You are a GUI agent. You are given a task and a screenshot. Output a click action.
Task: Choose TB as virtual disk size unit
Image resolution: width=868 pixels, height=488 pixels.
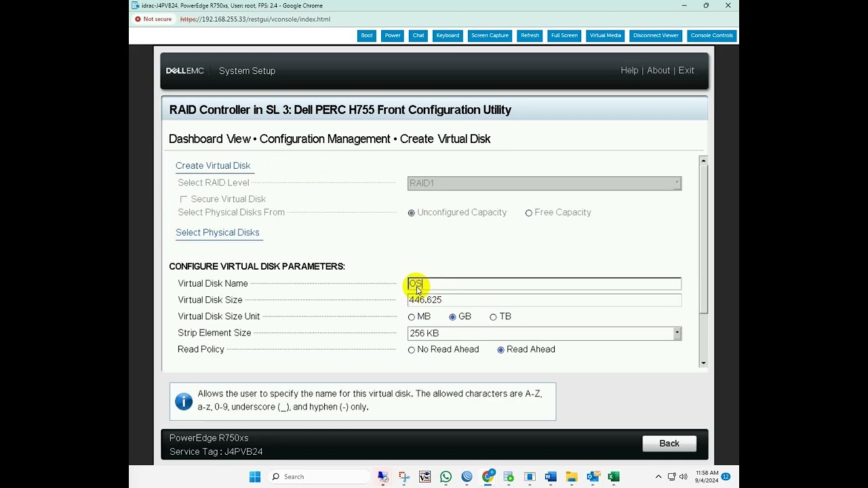pyautogui.click(x=493, y=317)
